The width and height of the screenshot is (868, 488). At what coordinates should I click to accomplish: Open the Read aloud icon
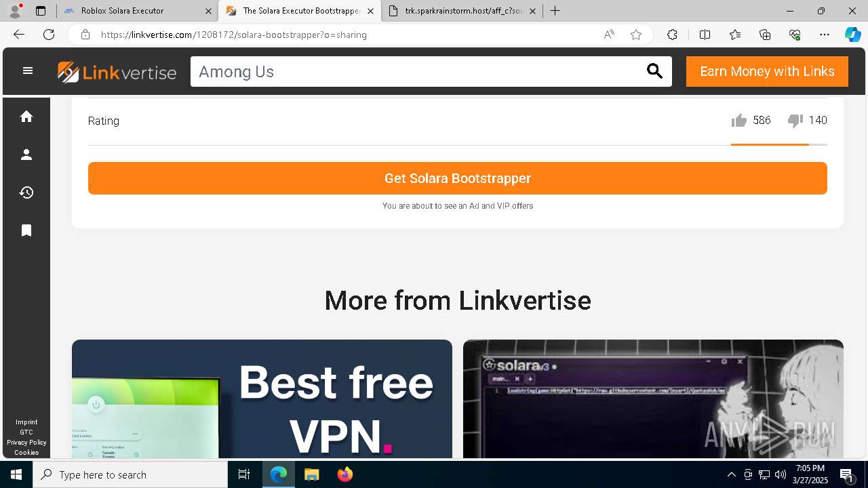coord(609,35)
